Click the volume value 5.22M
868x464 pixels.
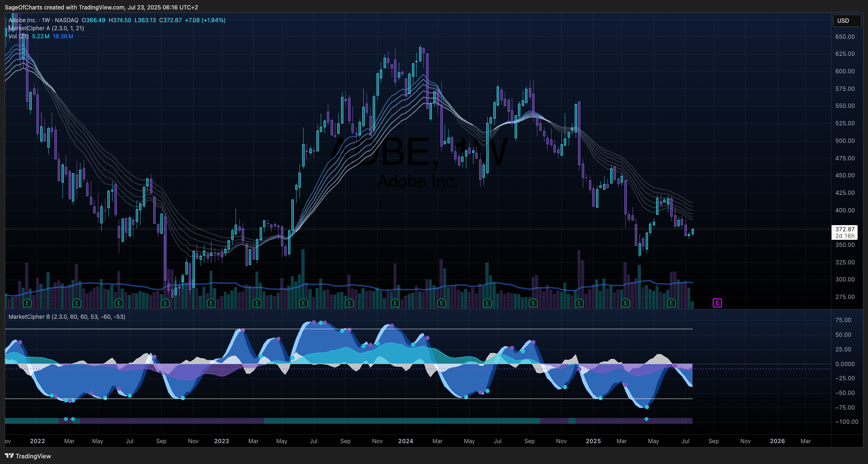pos(41,36)
